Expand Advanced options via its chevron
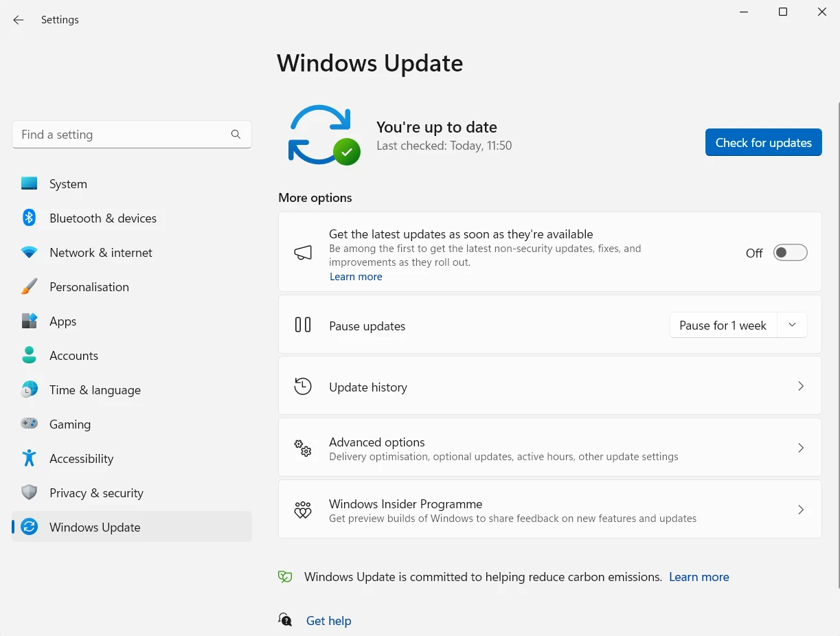This screenshot has width=840, height=636. coord(801,447)
